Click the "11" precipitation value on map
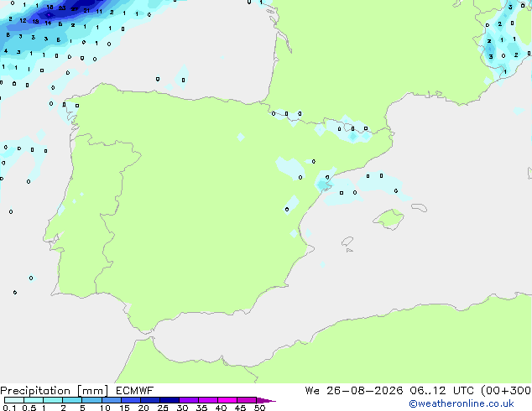Screen dimensions: 532x411 [x=99, y=12]
